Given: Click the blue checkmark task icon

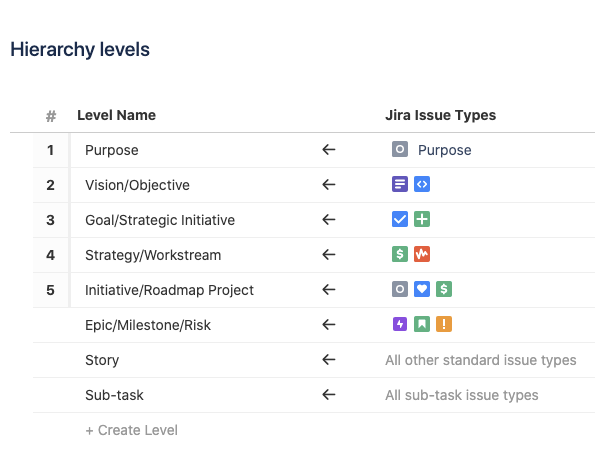Looking at the screenshot, I should [400, 220].
